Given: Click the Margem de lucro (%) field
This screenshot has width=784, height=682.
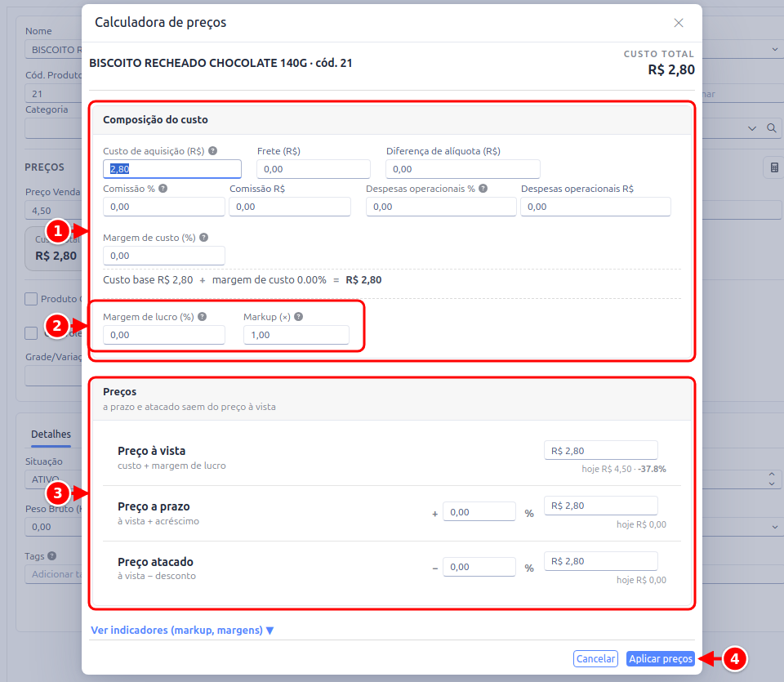Looking at the screenshot, I should click(164, 335).
